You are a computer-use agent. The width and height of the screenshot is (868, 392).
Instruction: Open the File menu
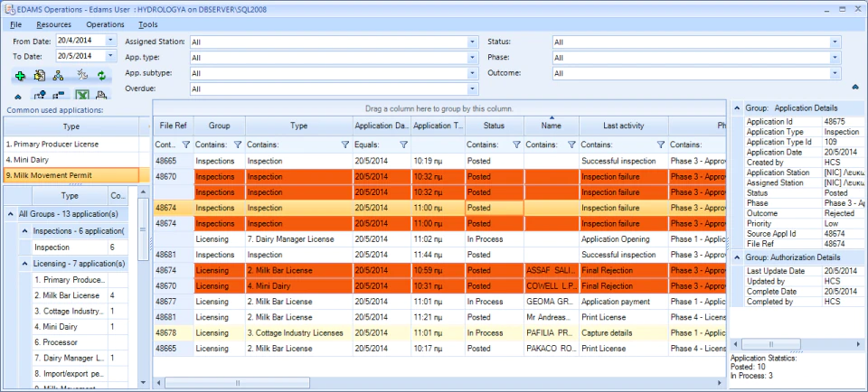pos(16,24)
